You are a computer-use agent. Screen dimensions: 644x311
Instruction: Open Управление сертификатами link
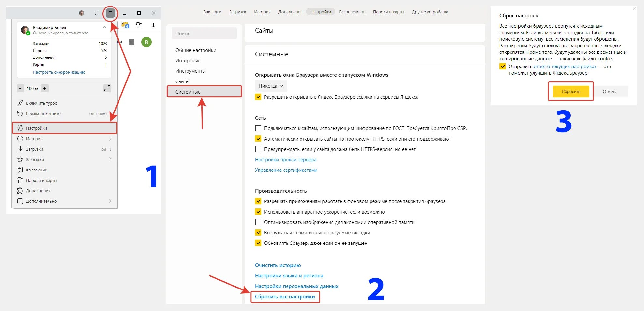point(286,170)
